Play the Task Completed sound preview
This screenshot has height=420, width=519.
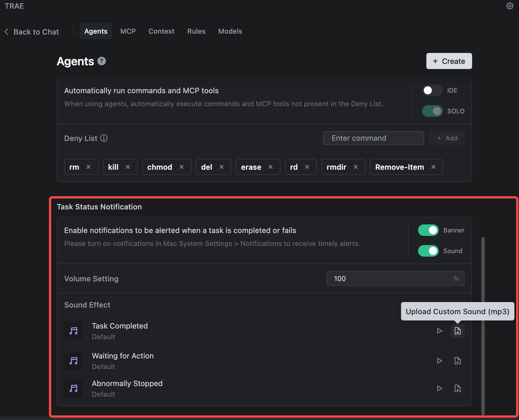[x=439, y=331]
